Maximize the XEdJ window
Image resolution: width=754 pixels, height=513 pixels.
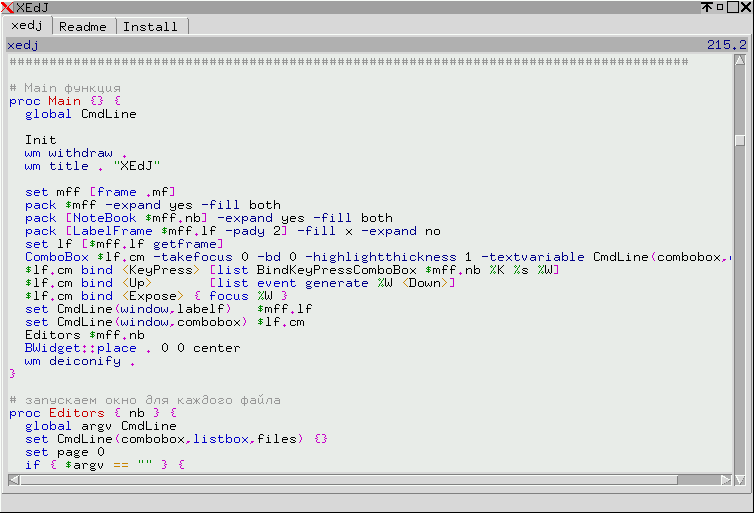coord(732,8)
